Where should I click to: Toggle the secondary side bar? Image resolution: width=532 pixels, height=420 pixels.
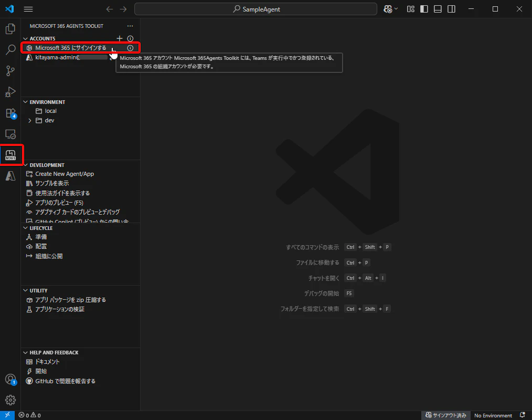(451, 9)
